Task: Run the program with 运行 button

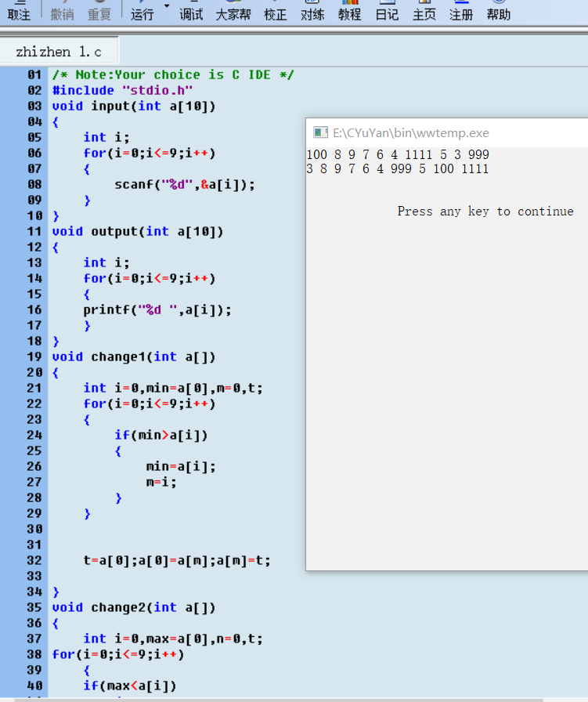Action: pos(142,11)
